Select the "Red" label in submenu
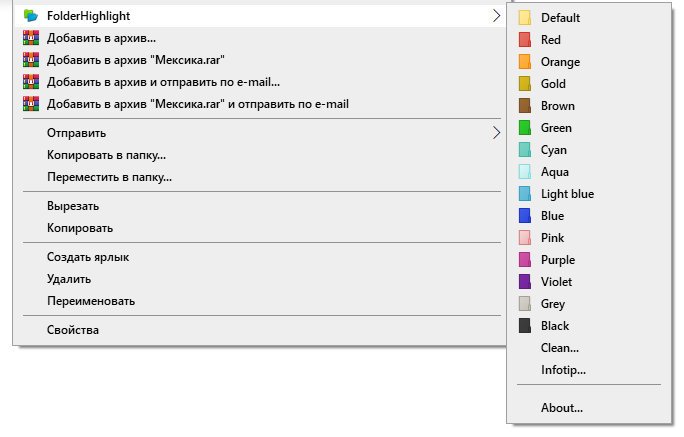Screen dimensions: 684x437 (551, 40)
